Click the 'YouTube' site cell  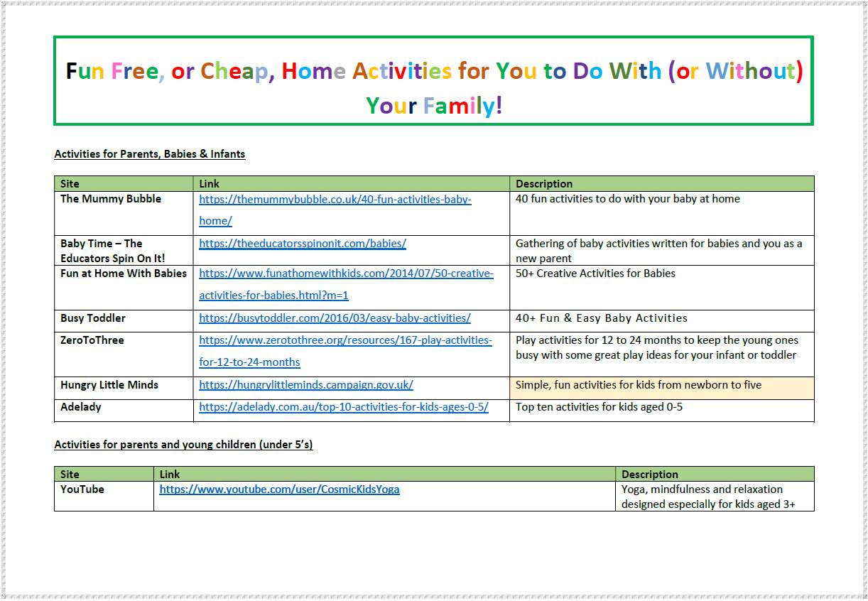click(x=82, y=489)
